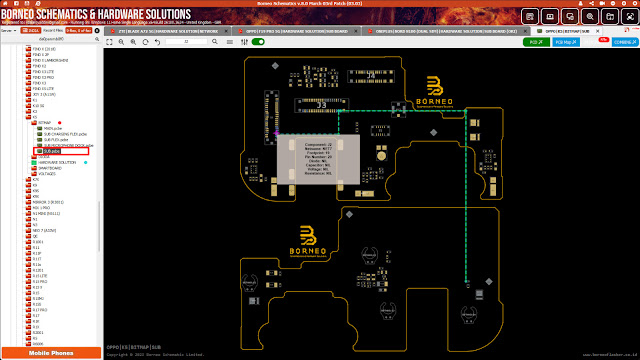This screenshot has height=360, width=640.
Task: Expand the NEO 7 folder
Action: click(x=44, y=231)
